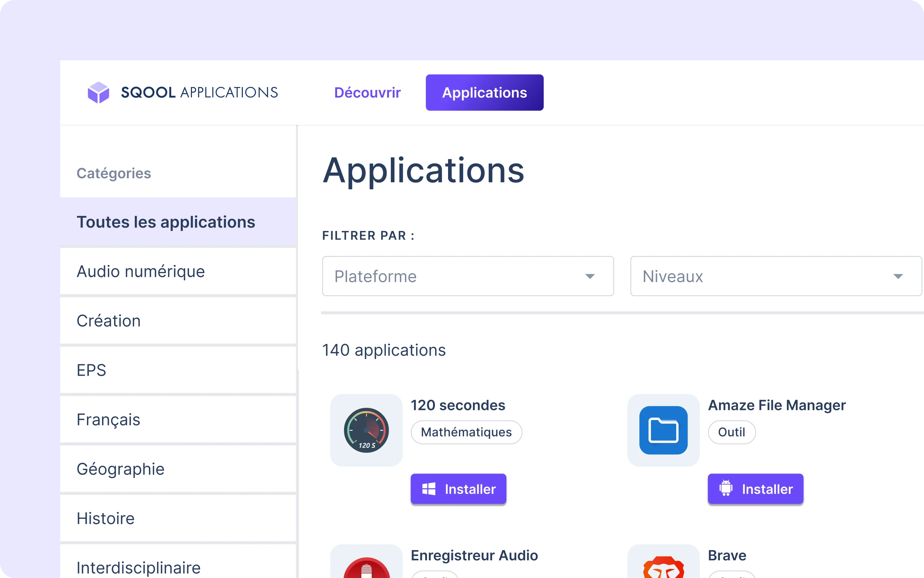Click the Android icon on Amaze Installer button
924x578 pixels.
[727, 489]
